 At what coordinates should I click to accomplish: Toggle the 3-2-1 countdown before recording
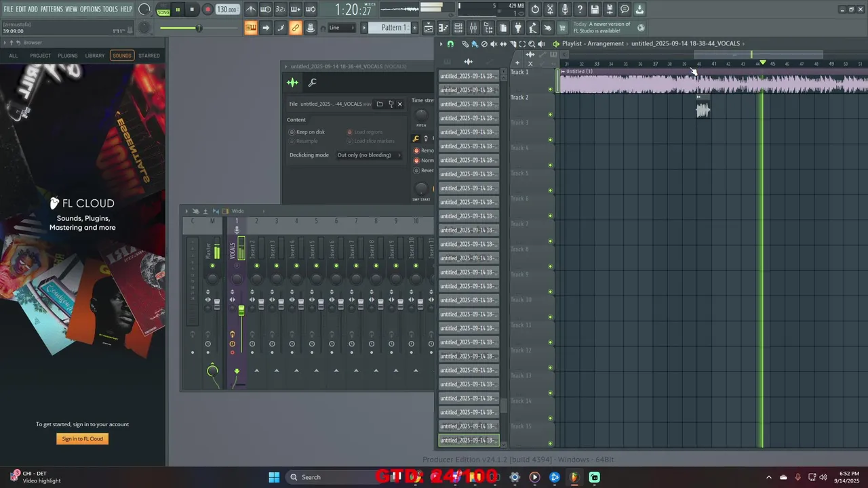pos(281,9)
